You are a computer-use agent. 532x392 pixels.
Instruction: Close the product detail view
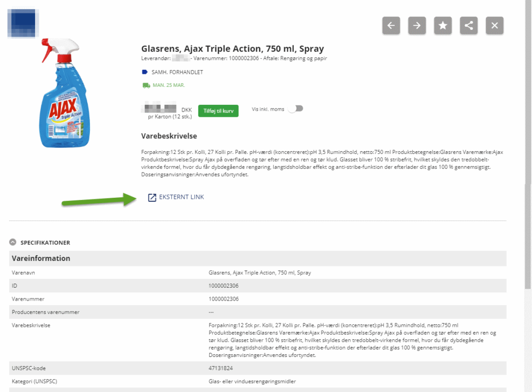[x=494, y=25]
